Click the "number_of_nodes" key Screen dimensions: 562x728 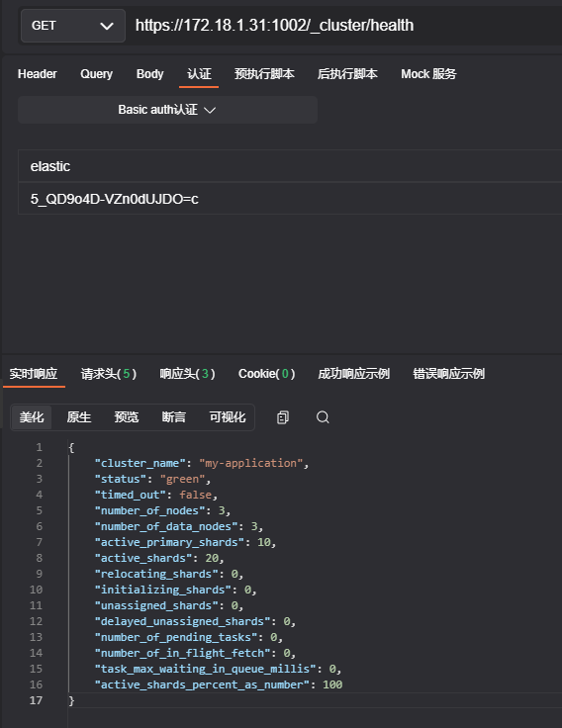coord(149,510)
